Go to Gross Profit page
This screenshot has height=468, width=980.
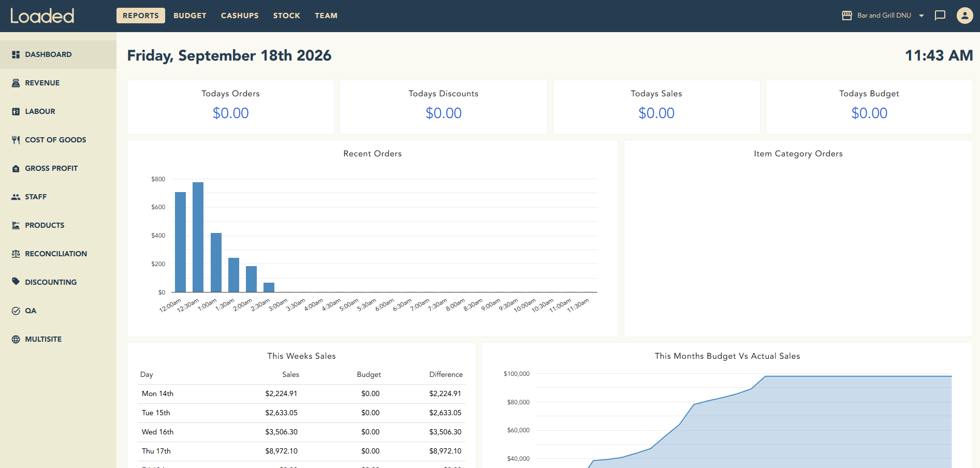(58, 168)
